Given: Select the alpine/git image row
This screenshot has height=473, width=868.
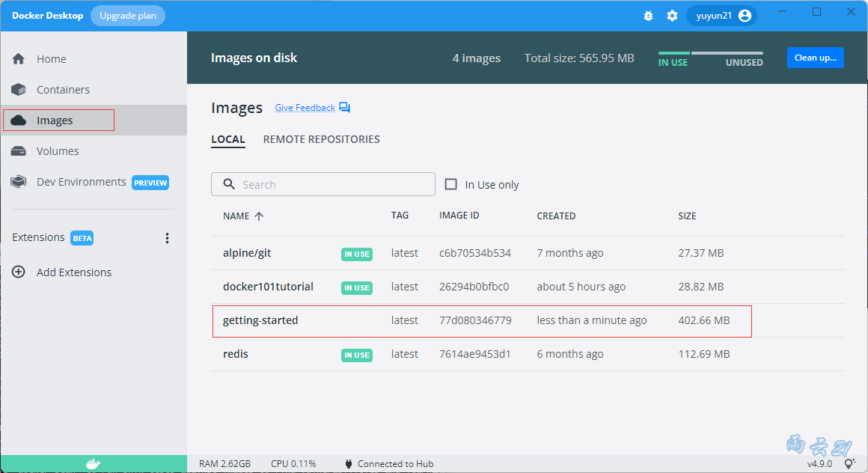Looking at the screenshot, I should pos(527,253).
